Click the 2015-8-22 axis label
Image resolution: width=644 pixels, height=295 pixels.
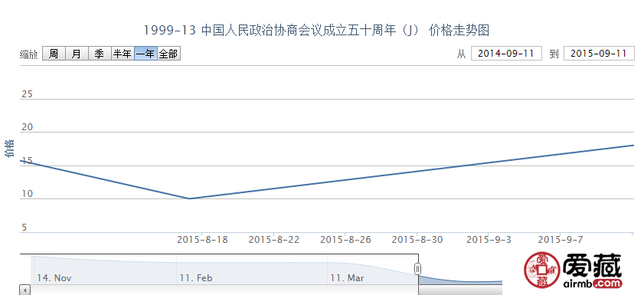(274, 240)
